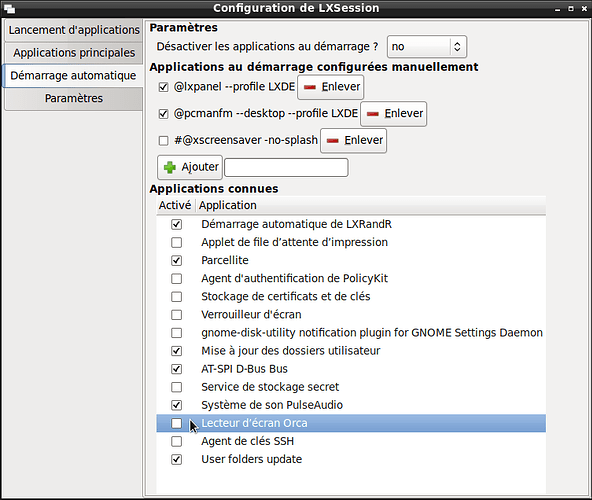
Task: Close the Configuration de LXSession window
Action: [584, 8]
